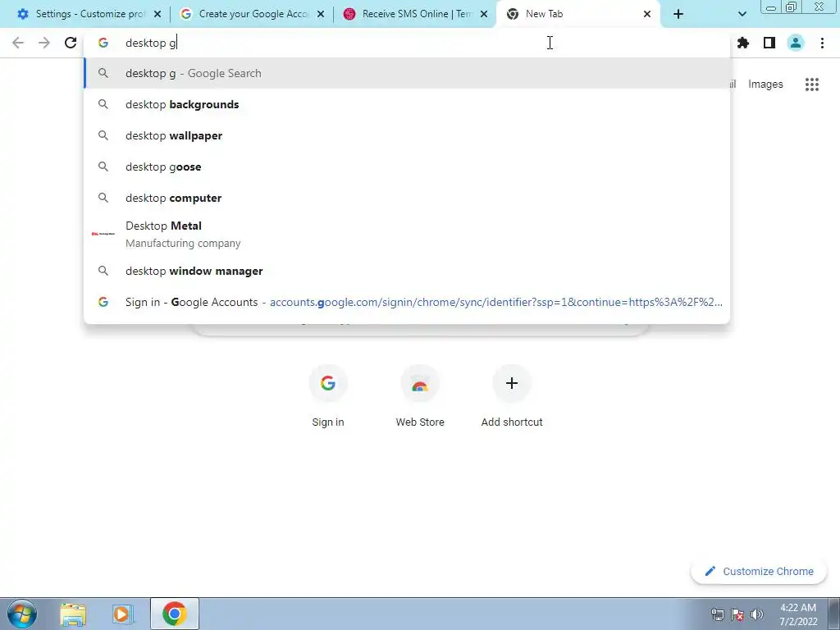This screenshot has height=630, width=840.
Task: Close the Receive SMS Online tab
Action: point(484,14)
